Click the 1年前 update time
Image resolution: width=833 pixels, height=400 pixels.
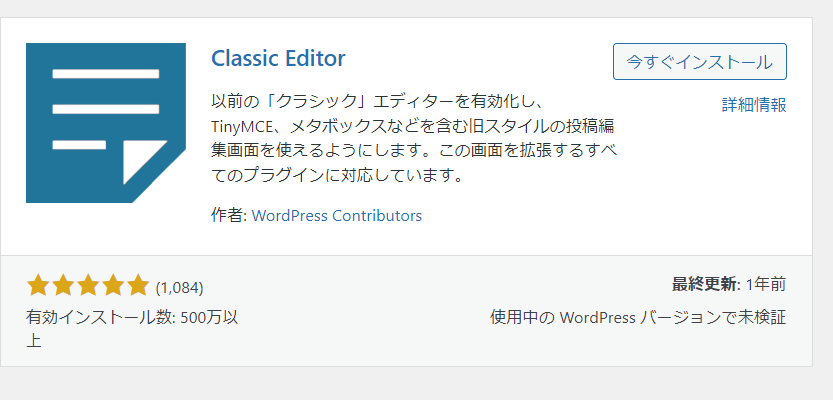pyautogui.click(x=765, y=284)
